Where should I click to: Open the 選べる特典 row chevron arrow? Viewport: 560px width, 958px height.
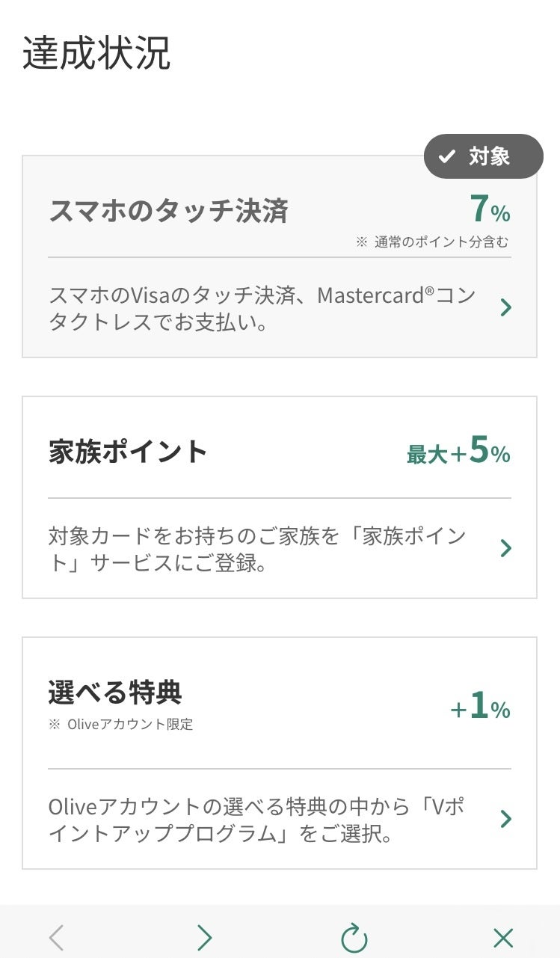[506, 819]
